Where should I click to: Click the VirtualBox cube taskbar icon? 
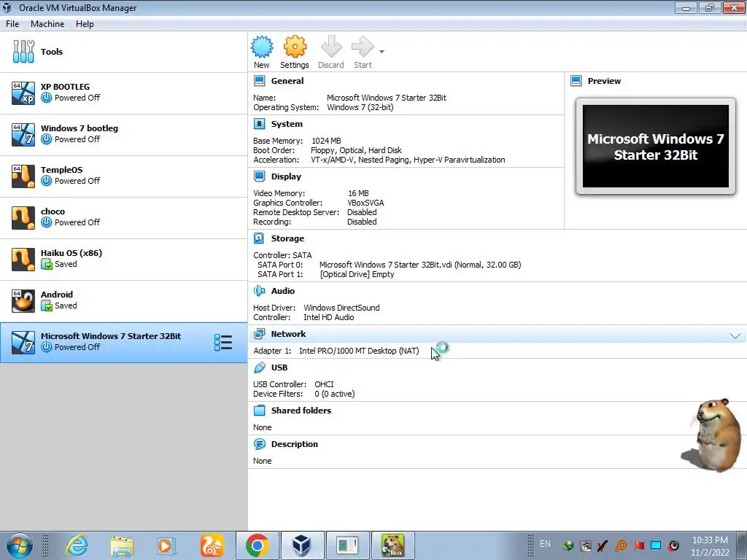[x=302, y=545]
